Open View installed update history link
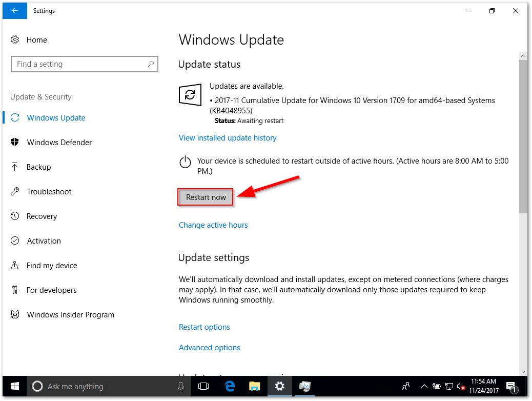Screen dimensions: 532x401 pos(228,138)
